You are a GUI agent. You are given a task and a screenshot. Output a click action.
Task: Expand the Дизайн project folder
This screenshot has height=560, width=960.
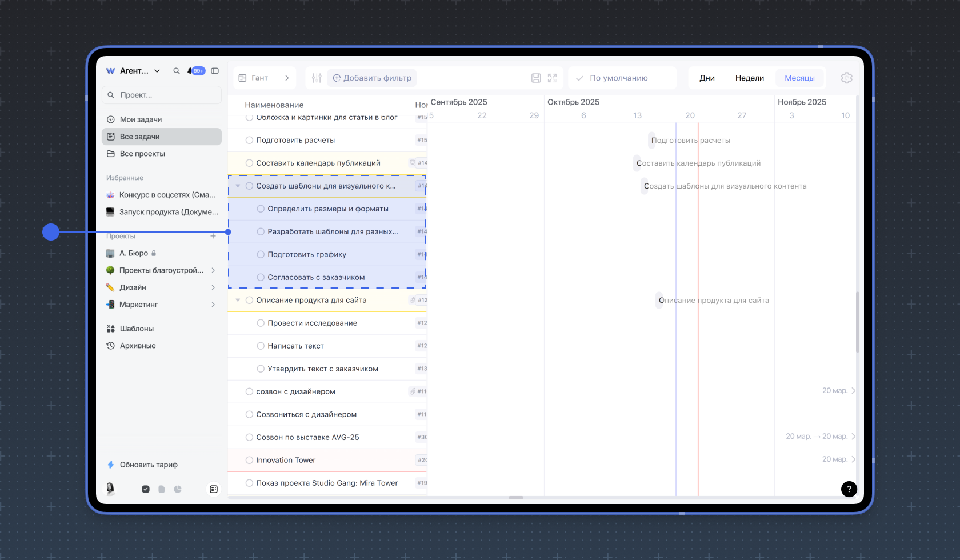click(213, 287)
